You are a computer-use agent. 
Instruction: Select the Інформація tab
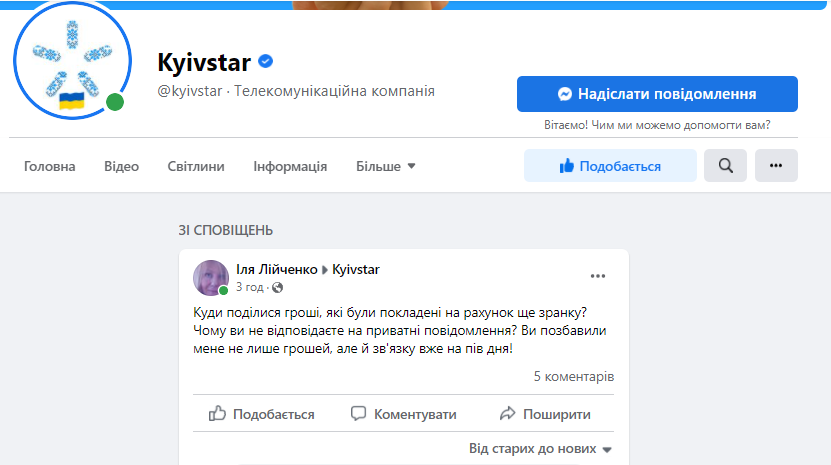pos(290,166)
